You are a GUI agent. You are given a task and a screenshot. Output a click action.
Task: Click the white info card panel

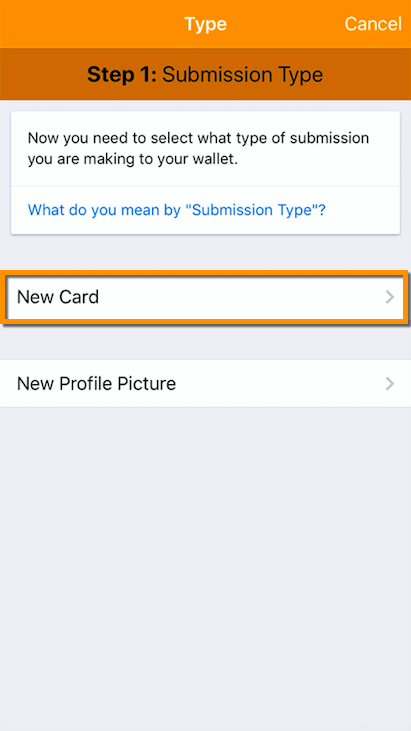206,172
